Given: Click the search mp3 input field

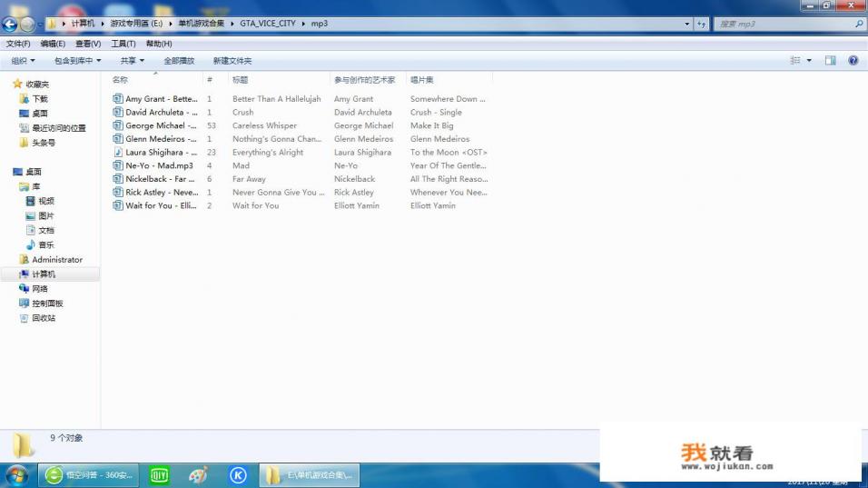Looking at the screenshot, I should 781,25.
